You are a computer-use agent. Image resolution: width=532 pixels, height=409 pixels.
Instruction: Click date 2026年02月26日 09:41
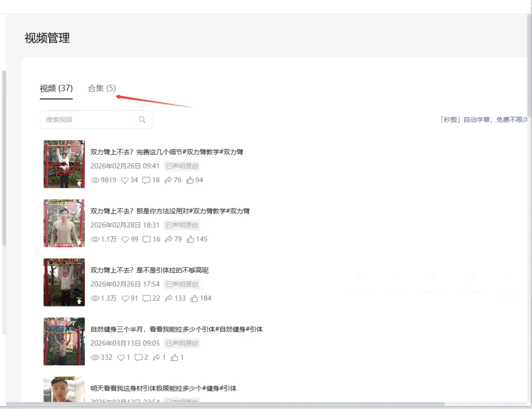point(125,166)
